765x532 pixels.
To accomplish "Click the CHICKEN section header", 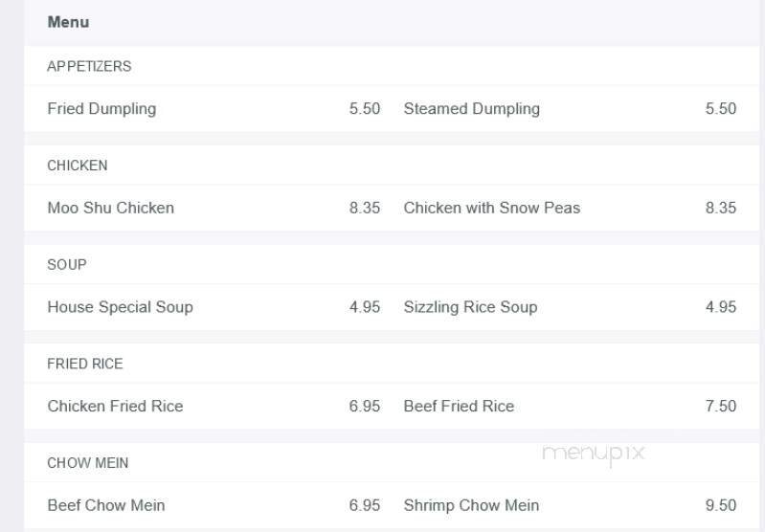I will [77, 166].
